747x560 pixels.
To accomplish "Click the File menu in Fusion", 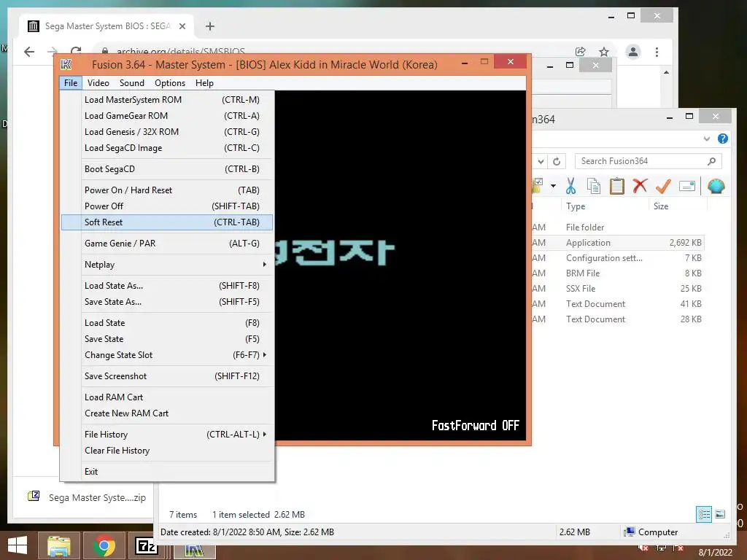I will pyautogui.click(x=71, y=83).
